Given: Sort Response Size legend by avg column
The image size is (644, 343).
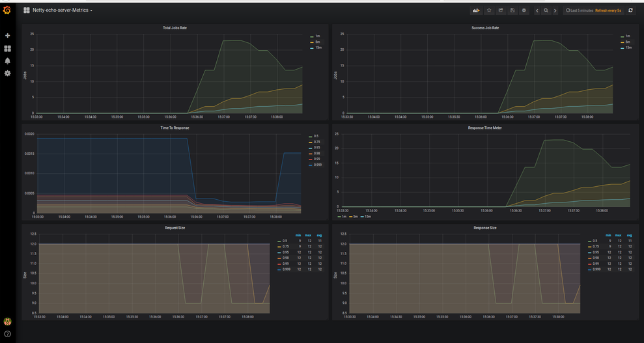Looking at the screenshot, I should (629, 236).
